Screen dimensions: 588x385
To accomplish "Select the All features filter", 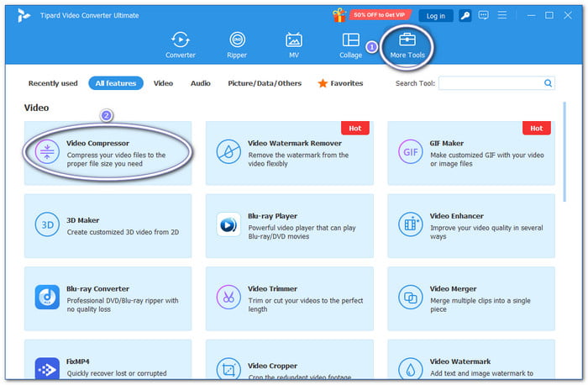I will click(116, 83).
